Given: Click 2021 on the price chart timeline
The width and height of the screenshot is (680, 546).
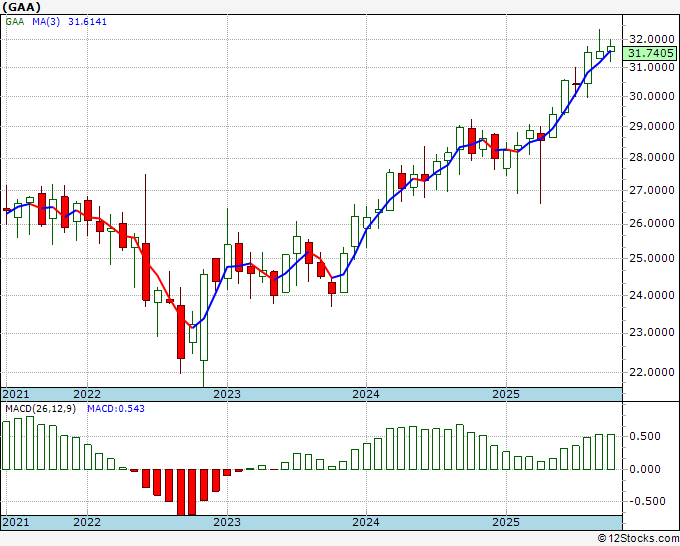Looking at the screenshot, I should pos(16,394).
